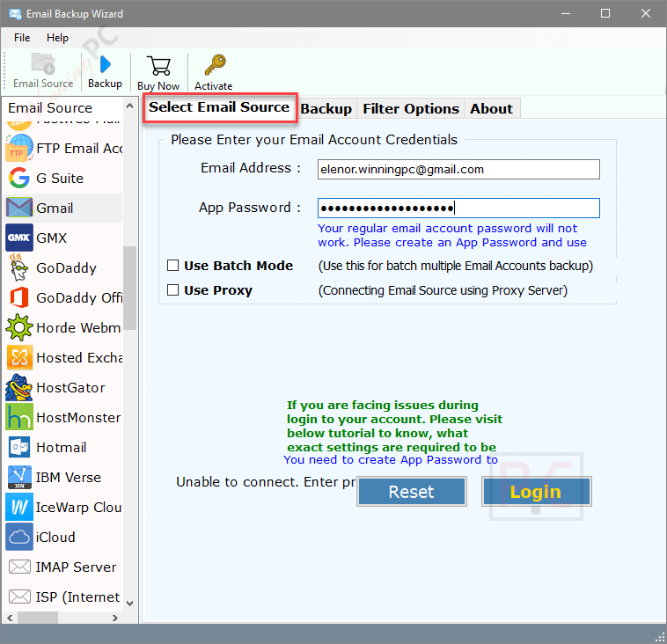Click the horizontal scroll right arrow
The width and height of the screenshot is (667, 644).
tap(115, 618)
